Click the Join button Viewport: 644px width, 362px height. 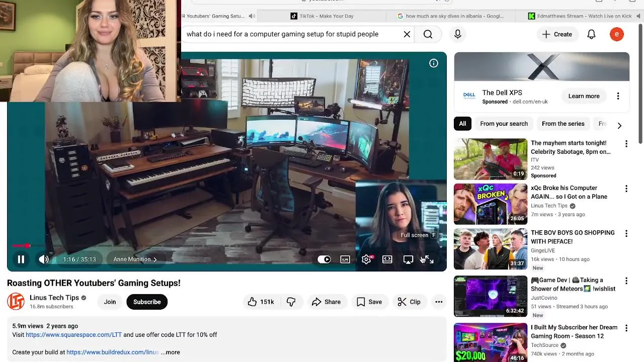click(x=110, y=302)
